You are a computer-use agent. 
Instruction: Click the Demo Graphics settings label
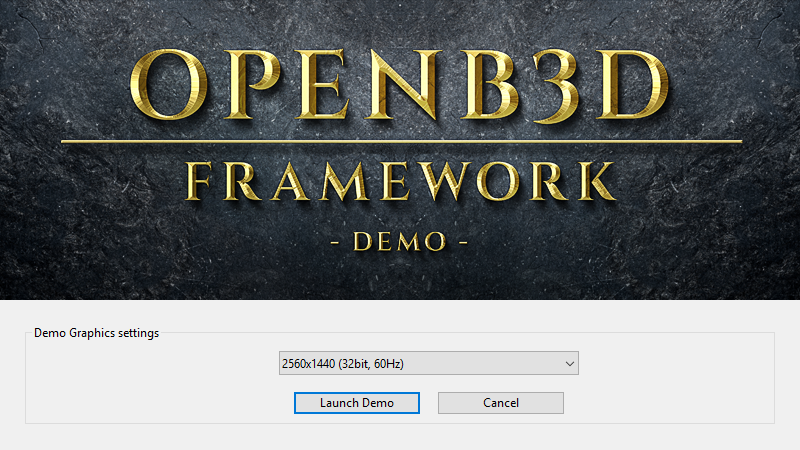(x=96, y=333)
